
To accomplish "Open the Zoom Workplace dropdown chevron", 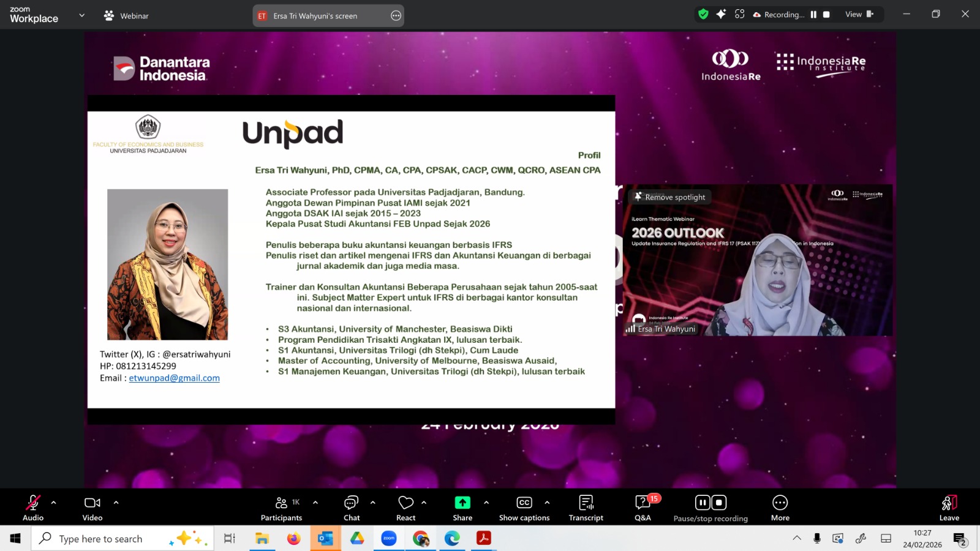I will (81, 15).
